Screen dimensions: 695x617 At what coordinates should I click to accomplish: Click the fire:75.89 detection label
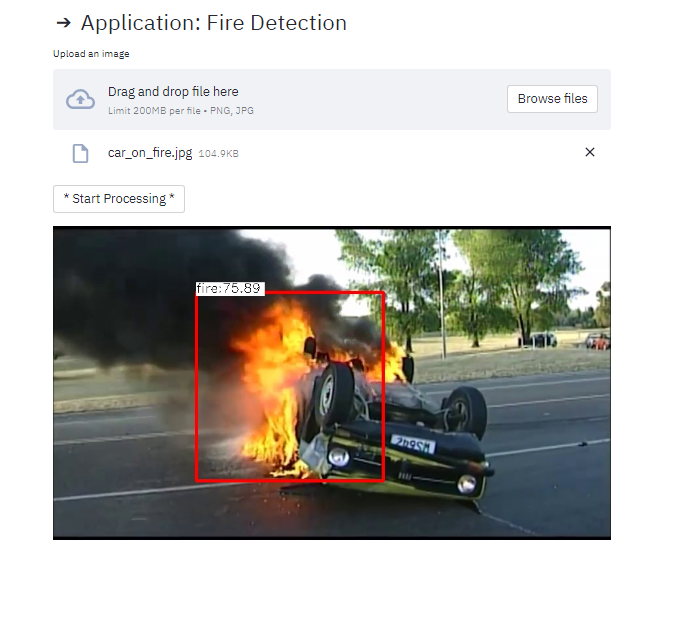[x=229, y=288]
